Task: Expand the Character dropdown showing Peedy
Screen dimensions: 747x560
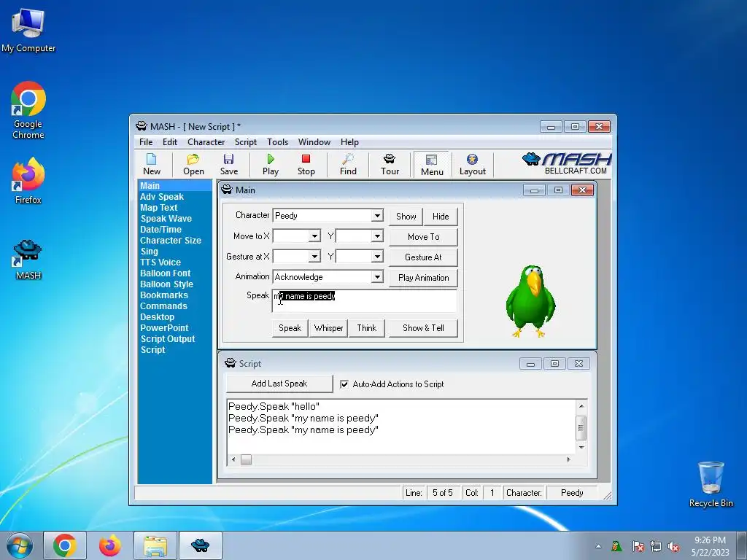Action: tap(377, 216)
